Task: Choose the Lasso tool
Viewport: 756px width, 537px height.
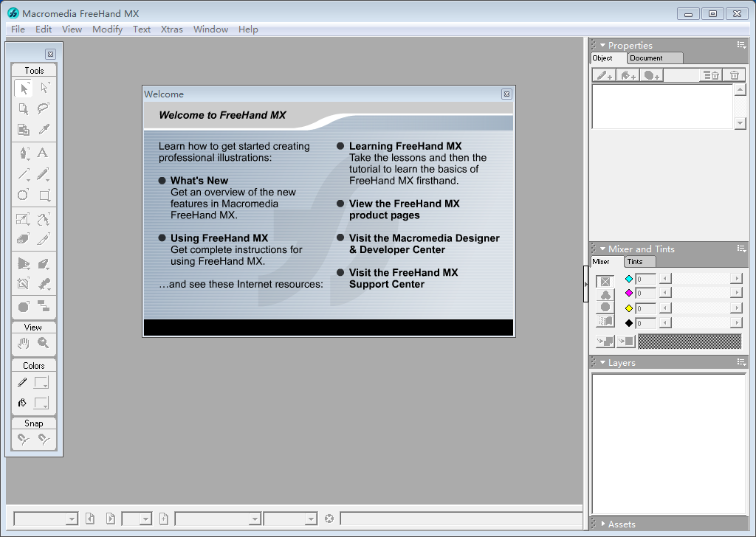Action: click(44, 108)
